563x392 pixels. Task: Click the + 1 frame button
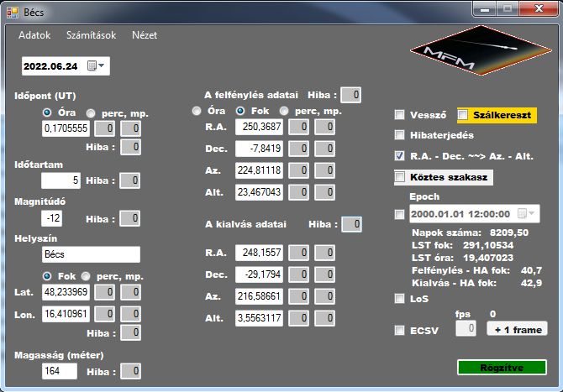517,328
